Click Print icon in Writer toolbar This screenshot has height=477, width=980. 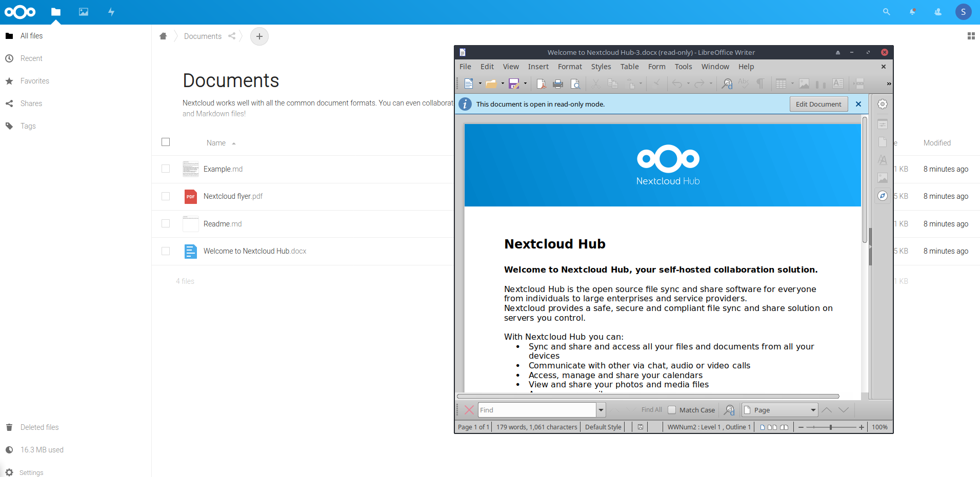tap(558, 84)
